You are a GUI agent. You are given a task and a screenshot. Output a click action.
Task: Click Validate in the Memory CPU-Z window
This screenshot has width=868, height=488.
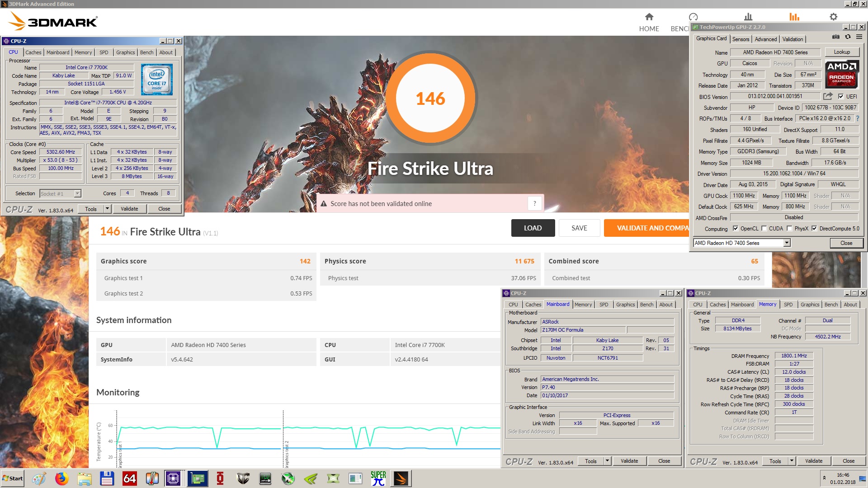(x=814, y=461)
